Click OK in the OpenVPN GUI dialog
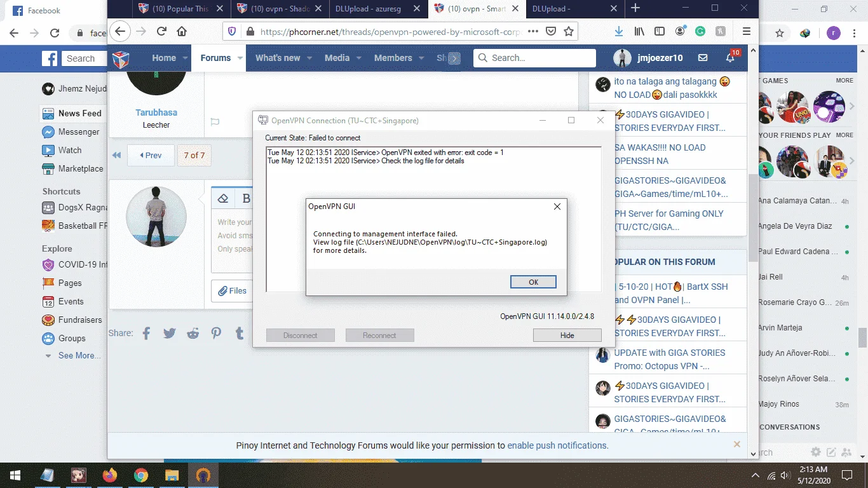The width and height of the screenshot is (868, 488). [533, 282]
